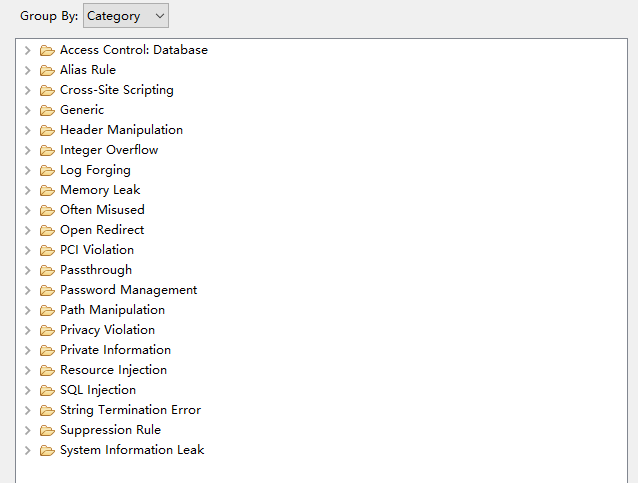Select the Password Management label
The height and width of the screenshot is (483, 638).
click(129, 290)
